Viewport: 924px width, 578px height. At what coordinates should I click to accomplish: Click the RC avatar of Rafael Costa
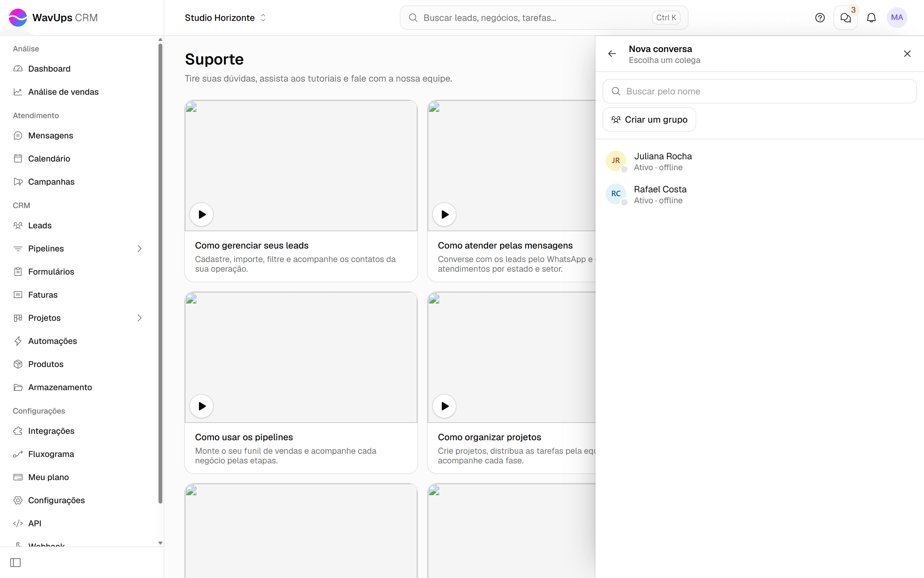[x=616, y=194]
